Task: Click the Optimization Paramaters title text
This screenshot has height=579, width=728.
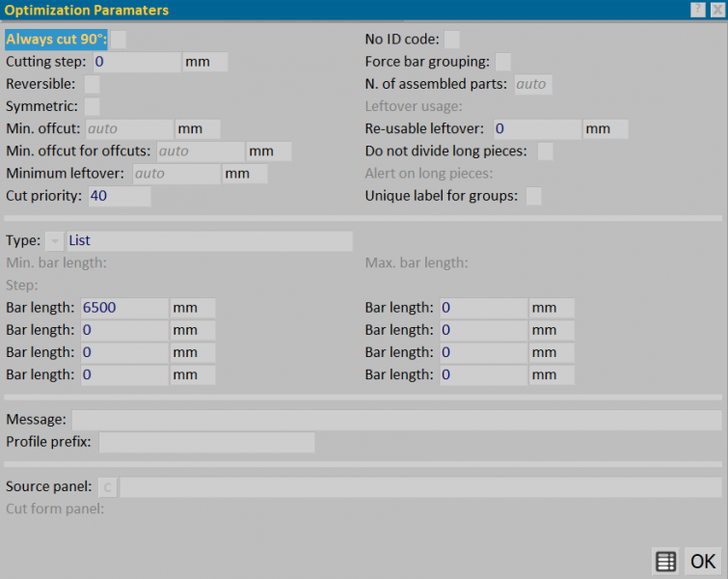Action: [x=87, y=11]
